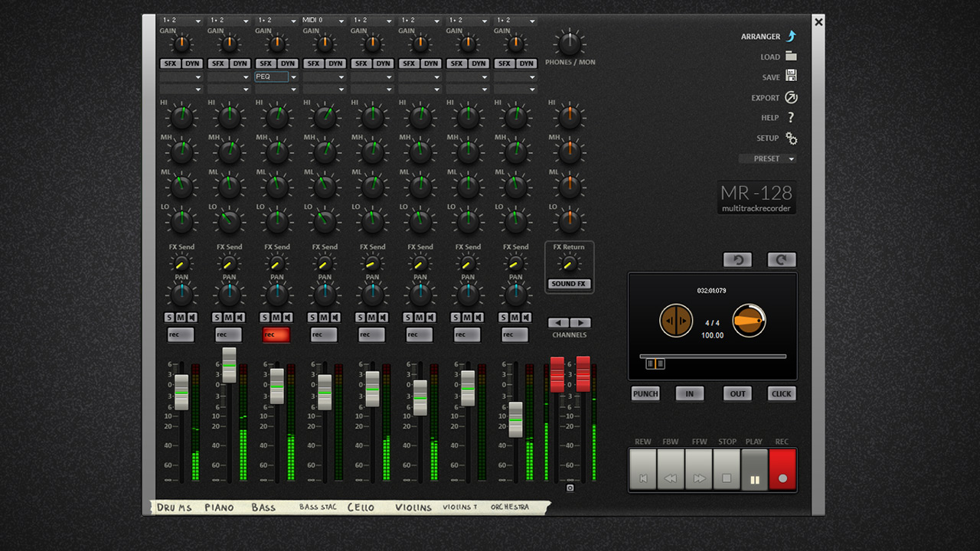Click the Save floppy disk icon
The image size is (980, 551).
point(791,77)
